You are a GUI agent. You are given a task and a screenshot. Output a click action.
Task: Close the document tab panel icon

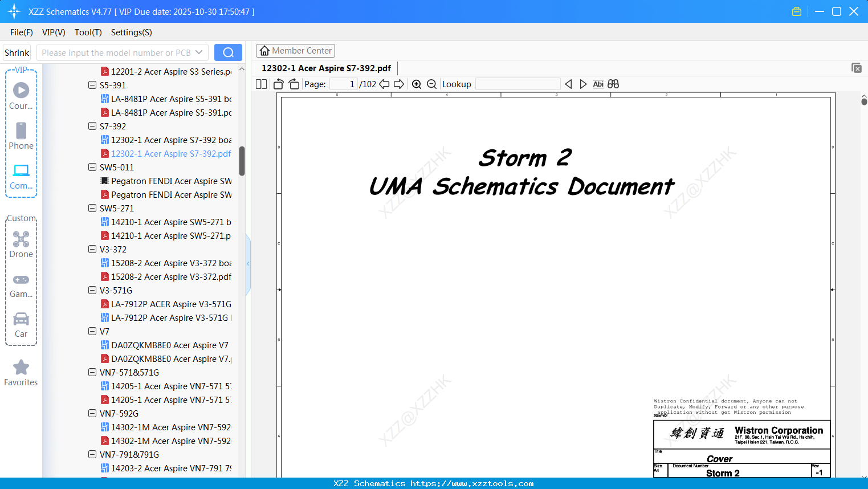tap(857, 68)
